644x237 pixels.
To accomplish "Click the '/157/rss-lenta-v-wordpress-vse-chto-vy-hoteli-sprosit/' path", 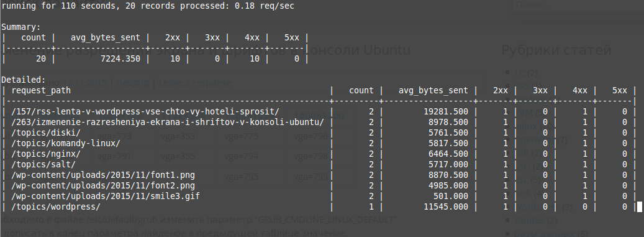I will [x=145, y=111].
